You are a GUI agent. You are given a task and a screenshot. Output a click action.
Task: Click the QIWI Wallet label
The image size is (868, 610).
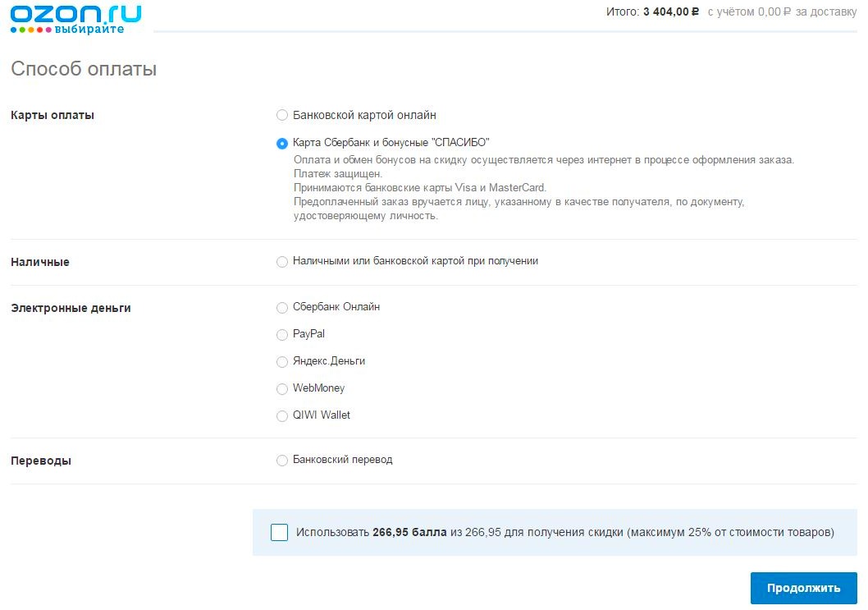[322, 415]
